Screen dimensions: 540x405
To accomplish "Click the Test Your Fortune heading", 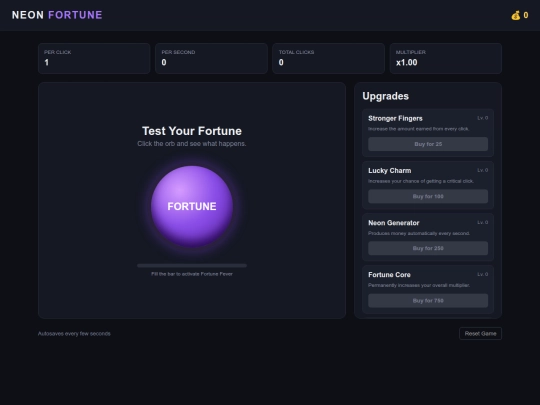I will [192, 131].
